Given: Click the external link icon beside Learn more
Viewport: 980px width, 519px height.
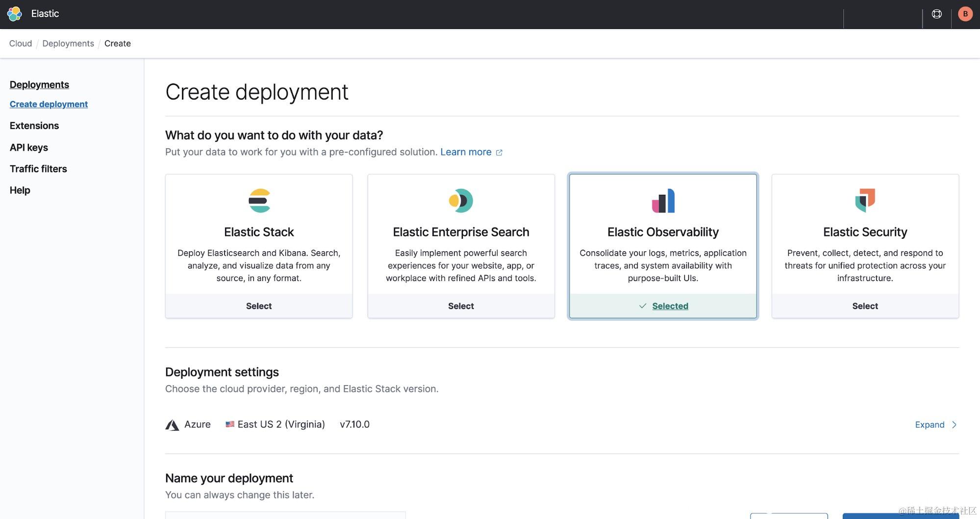Looking at the screenshot, I should tap(499, 153).
